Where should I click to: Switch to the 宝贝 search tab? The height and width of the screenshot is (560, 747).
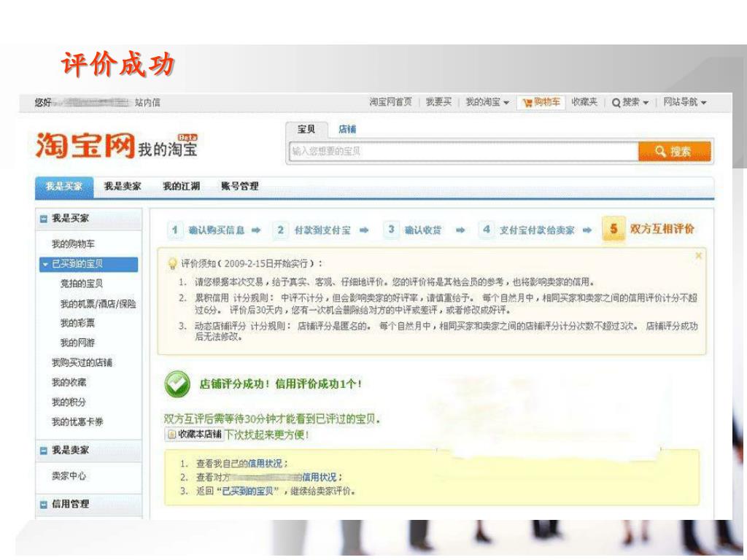(x=306, y=129)
